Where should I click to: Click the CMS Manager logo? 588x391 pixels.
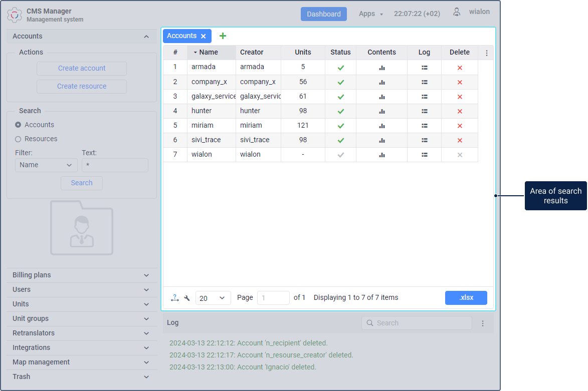(x=15, y=15)
